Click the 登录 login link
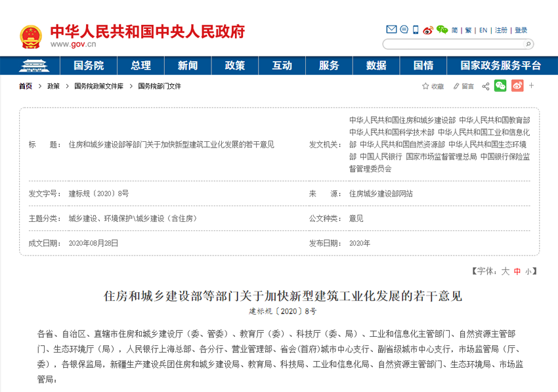Screen dimensions: 558x392 [521, 30]
